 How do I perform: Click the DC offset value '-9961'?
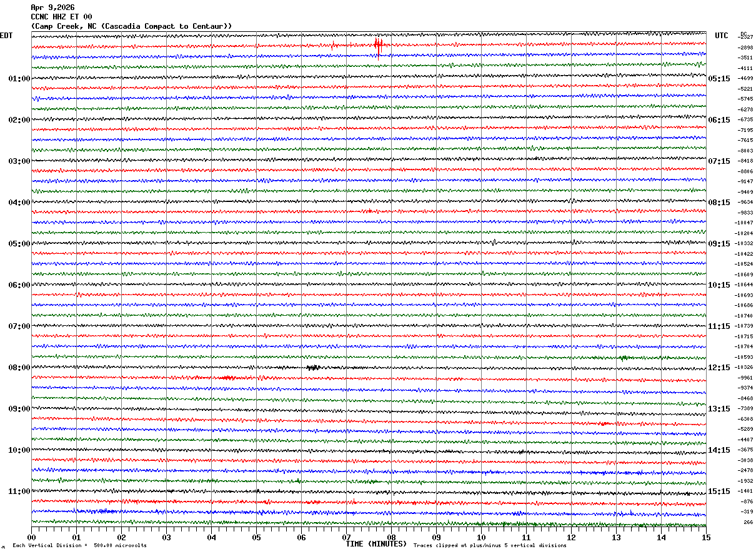pyautogui.click(x=745, y=378)
